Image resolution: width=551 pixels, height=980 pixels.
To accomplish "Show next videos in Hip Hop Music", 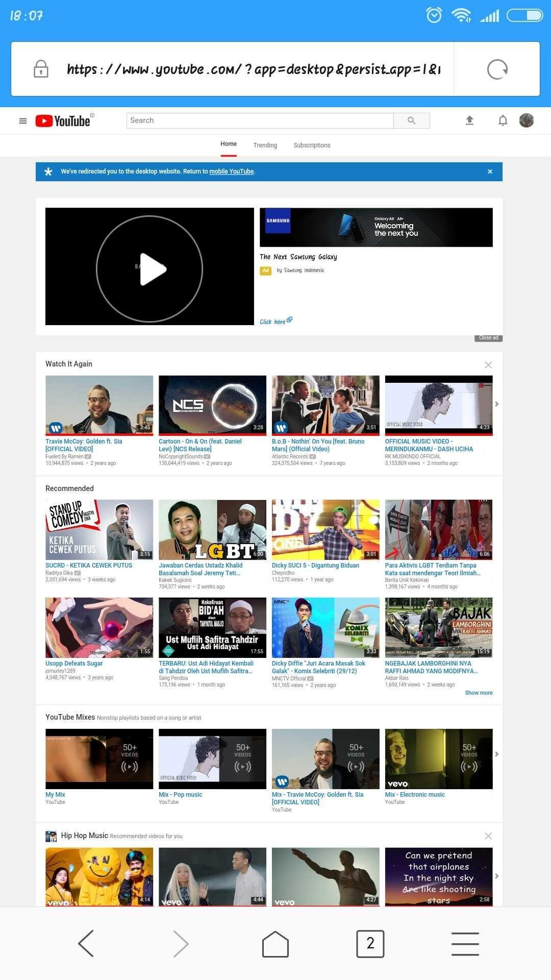I will (496, 876).
